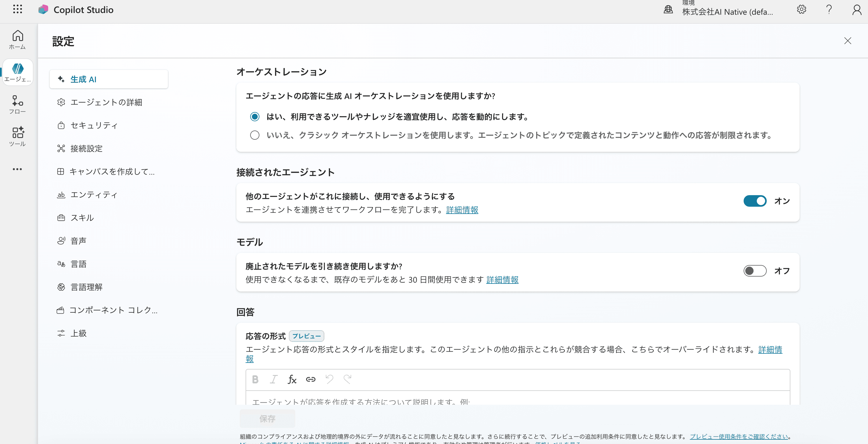Close the 設定 panel with X

coord(848,41)
